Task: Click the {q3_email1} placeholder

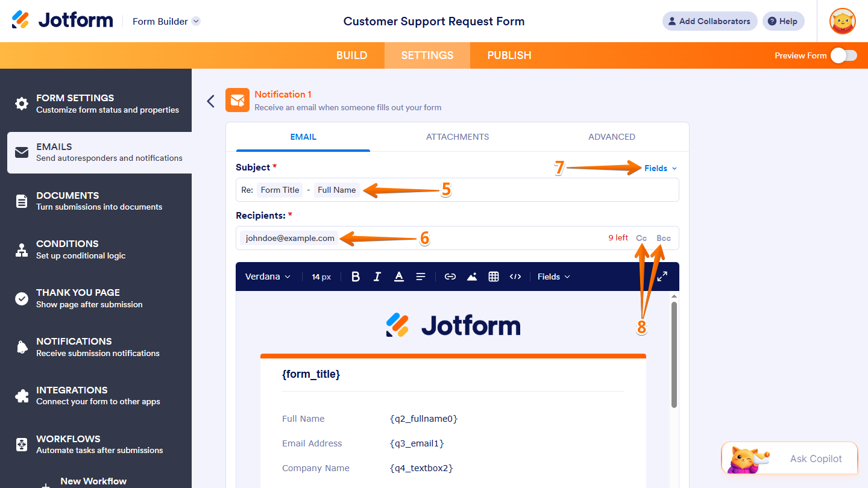Action: click(x=417, y=443)
